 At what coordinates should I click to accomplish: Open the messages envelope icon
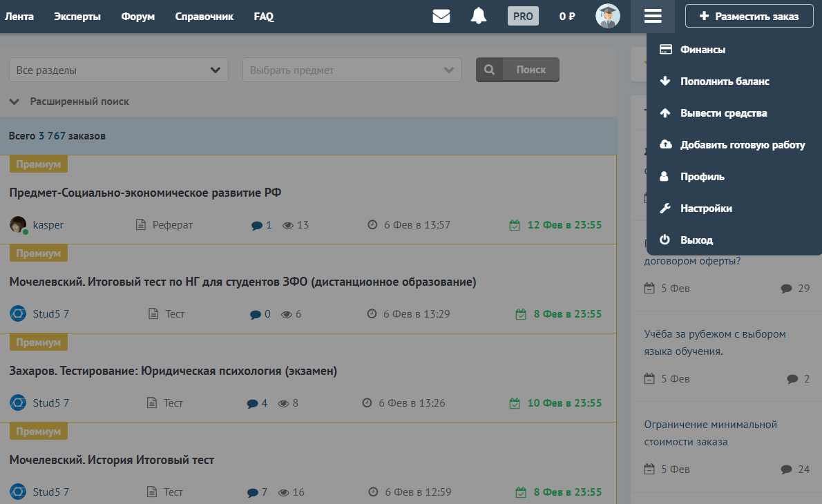click(x=441, y=17)
